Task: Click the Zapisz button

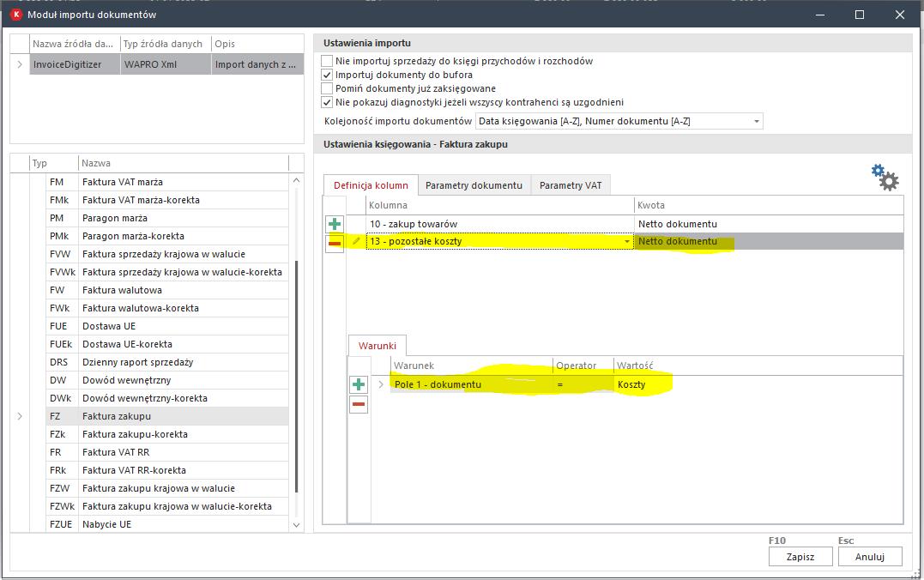Action: point(799,556)
